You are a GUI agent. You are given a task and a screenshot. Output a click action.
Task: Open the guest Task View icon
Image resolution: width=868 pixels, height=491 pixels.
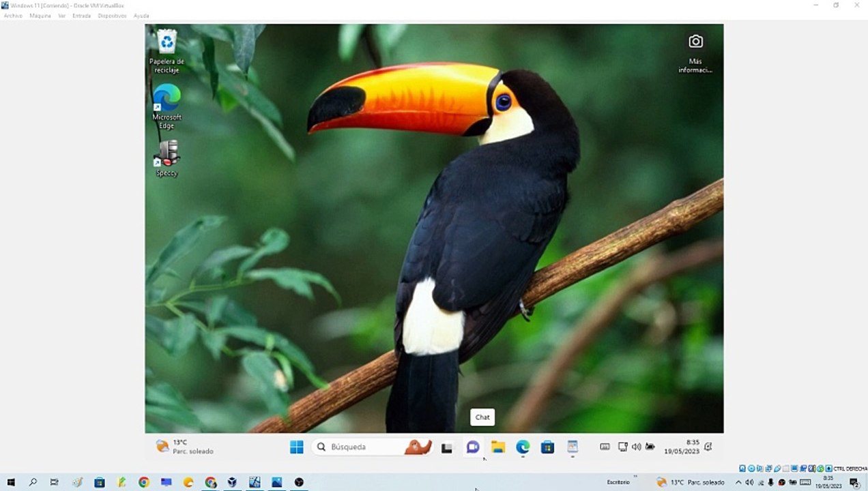[x=447, y=448]
